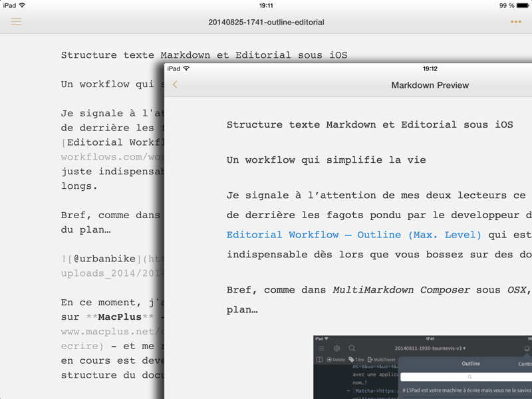Click the word "longs." in the editor
The height and width of the screenshot is (399, 532).
click(x=79, y=186)
